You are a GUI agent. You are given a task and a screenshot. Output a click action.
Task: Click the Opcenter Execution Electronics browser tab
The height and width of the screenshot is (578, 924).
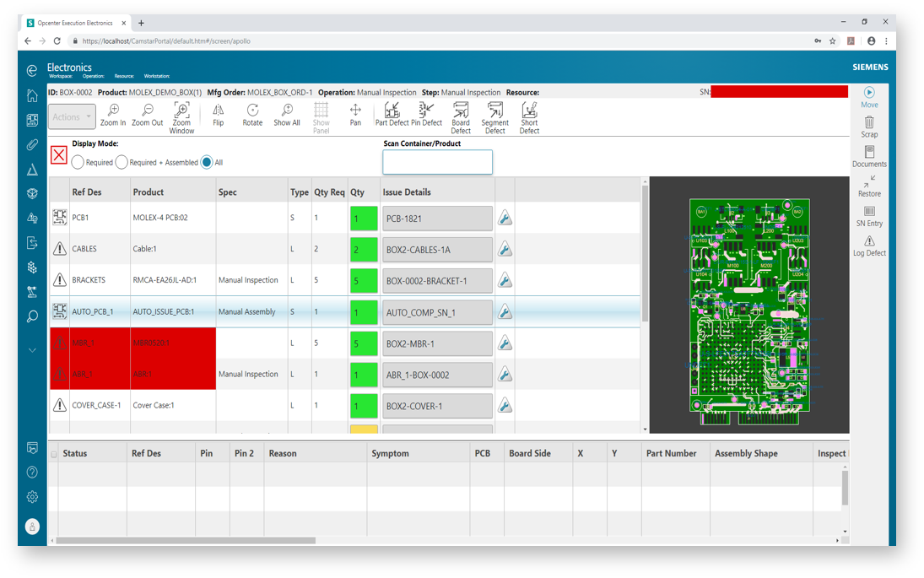pos(75,23)
